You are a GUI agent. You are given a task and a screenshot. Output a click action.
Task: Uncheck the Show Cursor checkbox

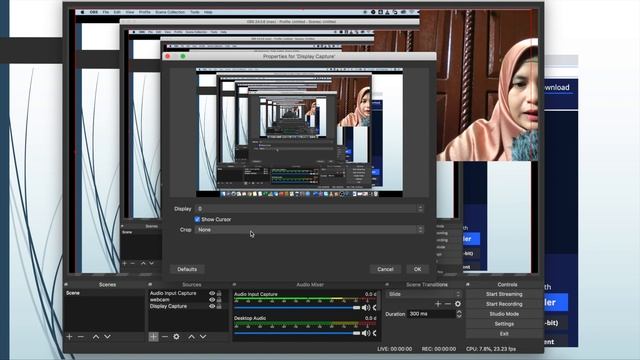[197, 219]
